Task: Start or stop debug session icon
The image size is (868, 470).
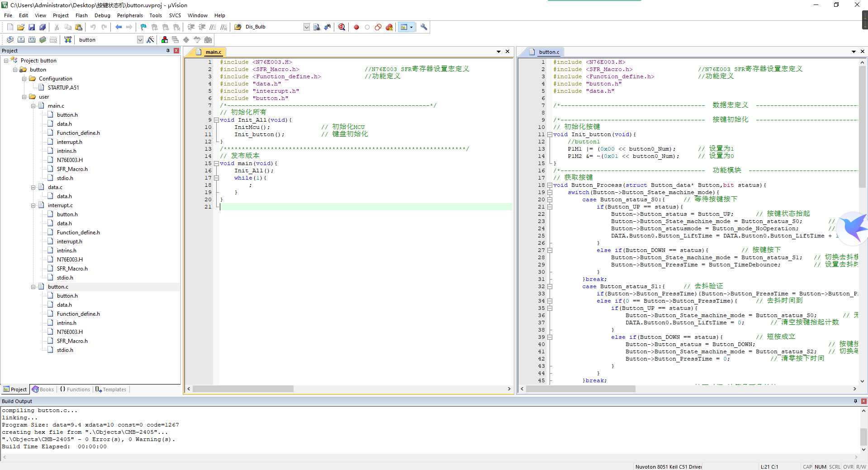Action: pyautogui.click(x=342, y=27)
